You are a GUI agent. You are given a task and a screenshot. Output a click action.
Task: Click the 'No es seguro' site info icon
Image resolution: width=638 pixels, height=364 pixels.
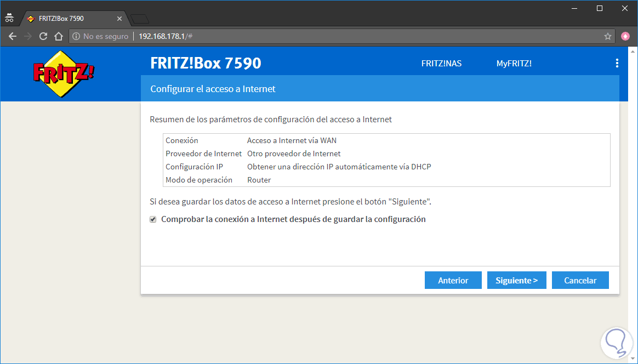coord(76,36)
